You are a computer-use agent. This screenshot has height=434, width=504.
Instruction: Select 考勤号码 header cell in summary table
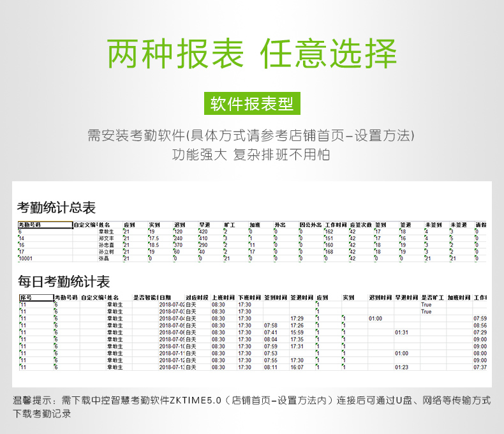click(45, 225)
